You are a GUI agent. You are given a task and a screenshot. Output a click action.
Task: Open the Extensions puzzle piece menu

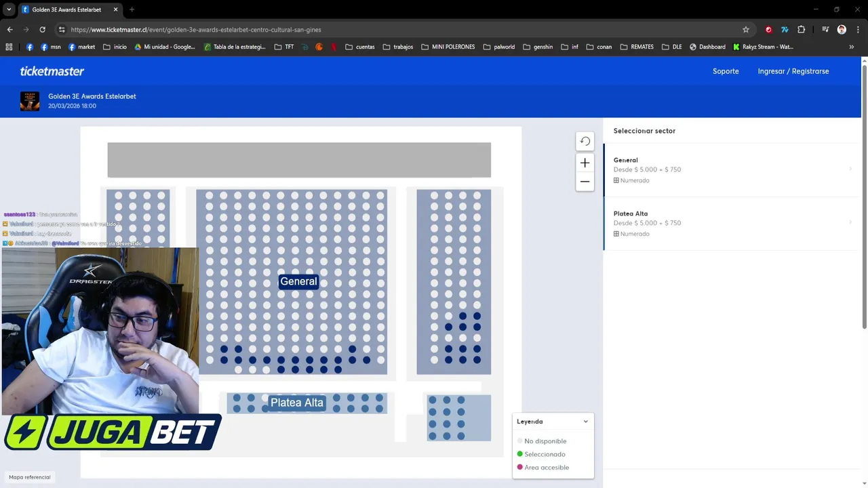coord(801,30)
